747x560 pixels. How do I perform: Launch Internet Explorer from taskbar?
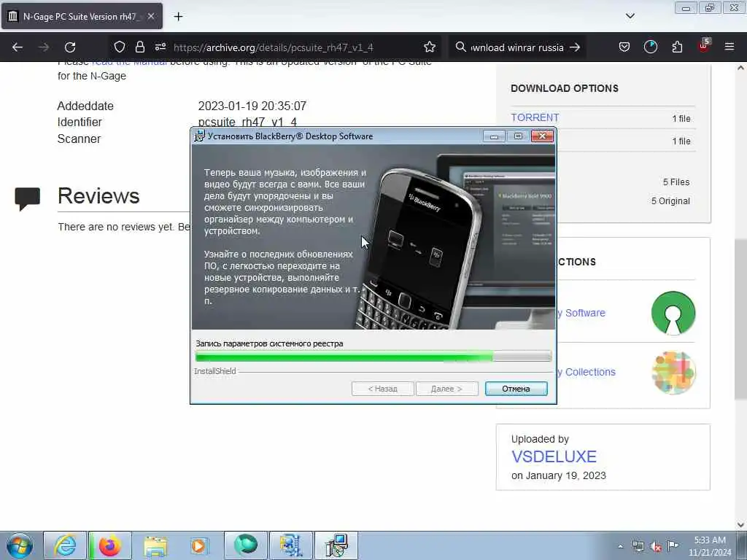[65, 545]
